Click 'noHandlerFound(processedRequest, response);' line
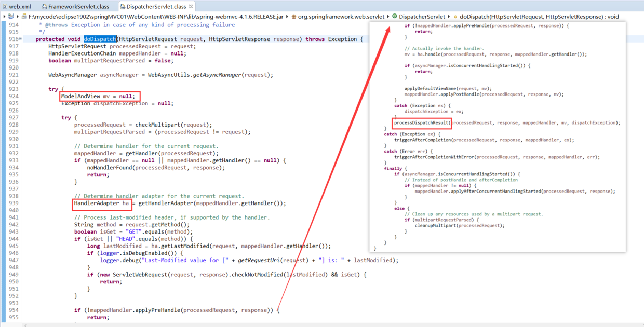This screenshot has height=327, width=644. [156, 168]
